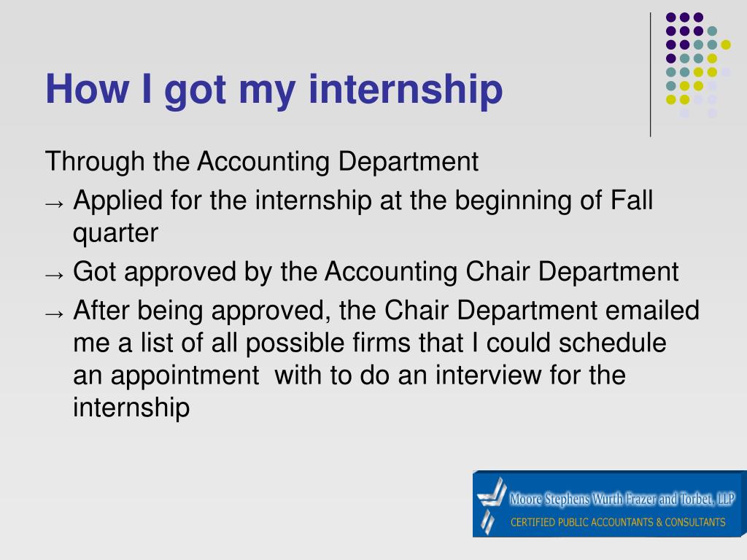
Task: Click the slide title 'How I got my internship'
Action: [274, 90]
